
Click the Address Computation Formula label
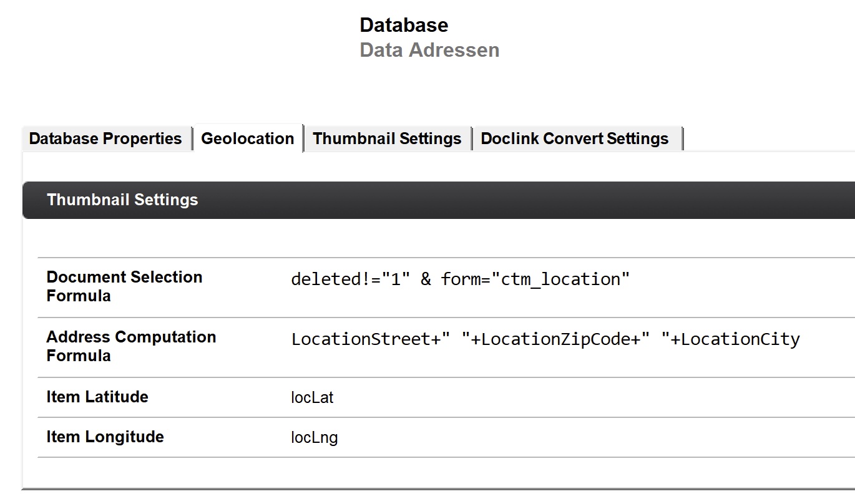(x=131, y=346)
